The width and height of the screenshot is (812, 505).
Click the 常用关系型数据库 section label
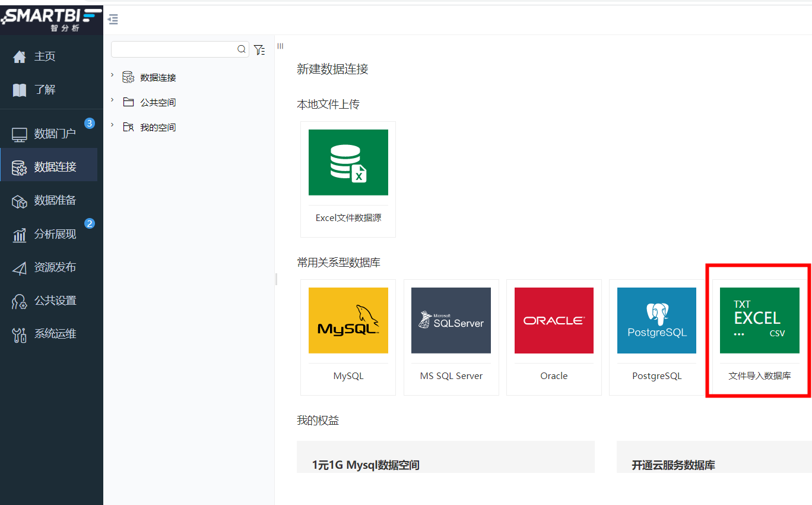pyautogui.click(x=338, y=263)
